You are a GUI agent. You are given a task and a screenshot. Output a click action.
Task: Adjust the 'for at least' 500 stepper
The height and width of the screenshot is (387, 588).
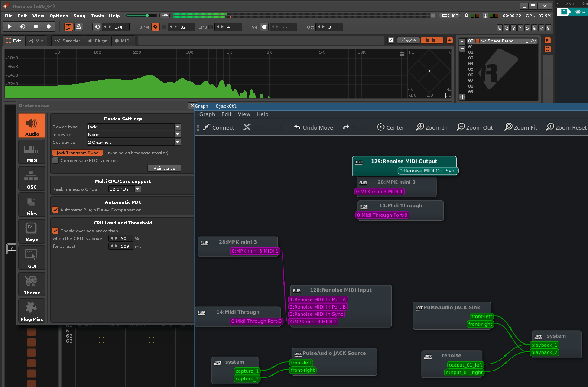pos(114,246)
